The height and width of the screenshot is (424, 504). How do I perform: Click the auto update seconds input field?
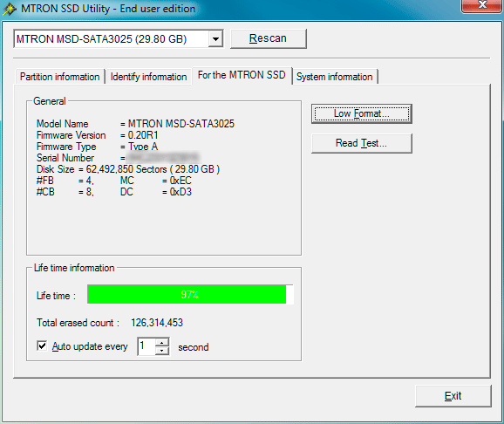(x=146, y=346)
